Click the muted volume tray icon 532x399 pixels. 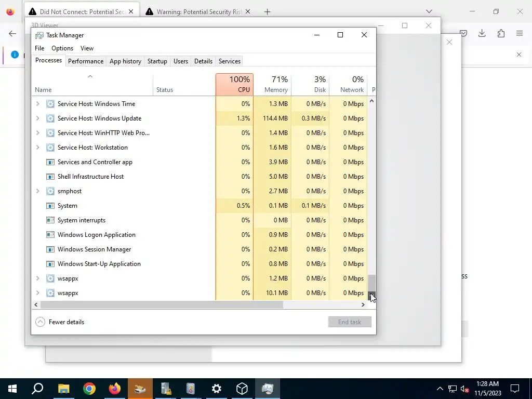tap(464, 389)
